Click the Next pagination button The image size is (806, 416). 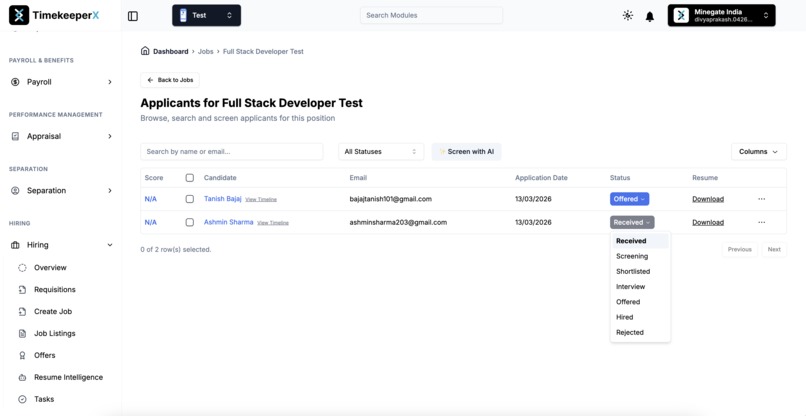774,249
